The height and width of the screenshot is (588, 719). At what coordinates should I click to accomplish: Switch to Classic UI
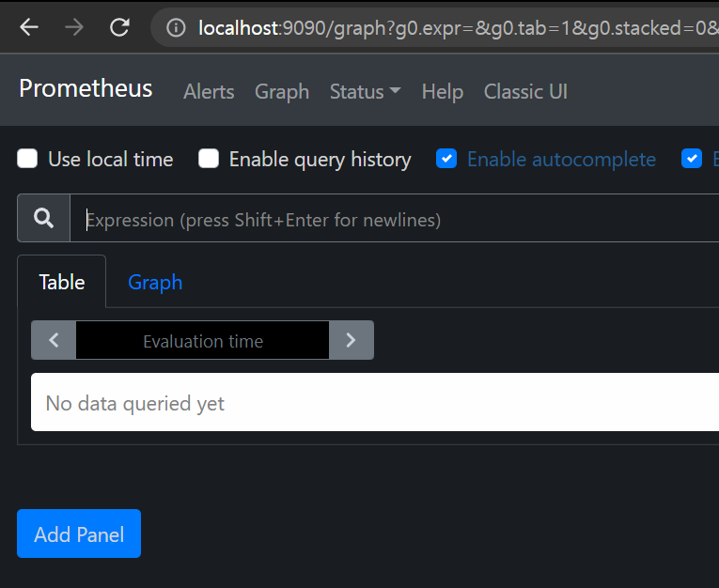pos(525,92)
